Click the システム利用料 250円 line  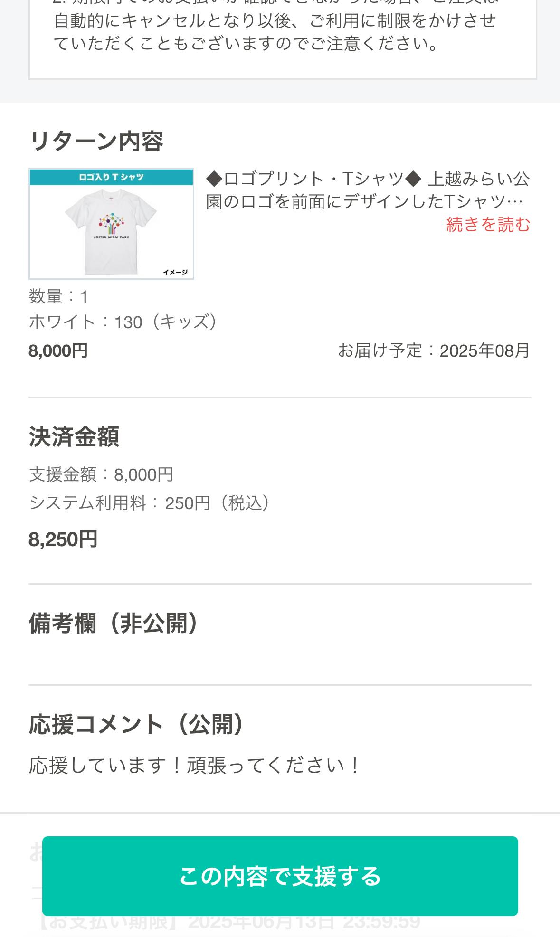(x=149, y=503)
